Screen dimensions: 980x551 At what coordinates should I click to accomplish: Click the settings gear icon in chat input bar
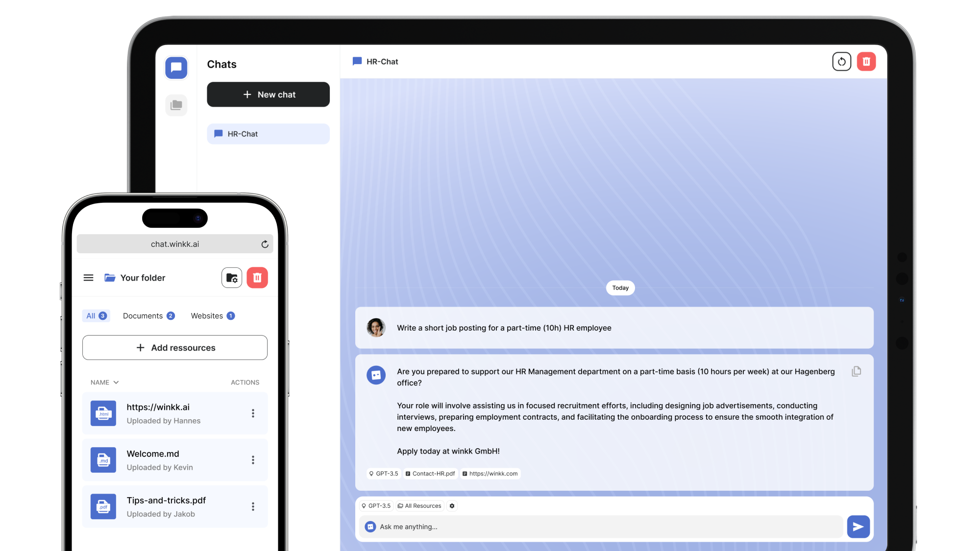452,505
